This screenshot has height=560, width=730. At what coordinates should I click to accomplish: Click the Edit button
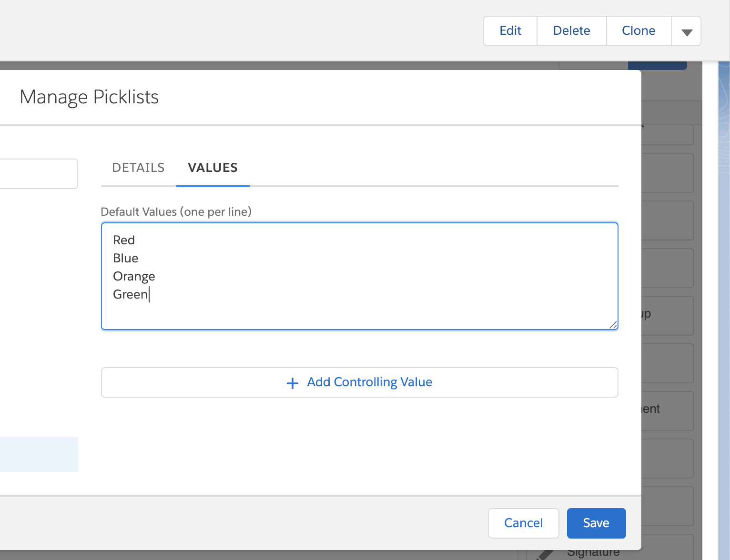point(510,30)
